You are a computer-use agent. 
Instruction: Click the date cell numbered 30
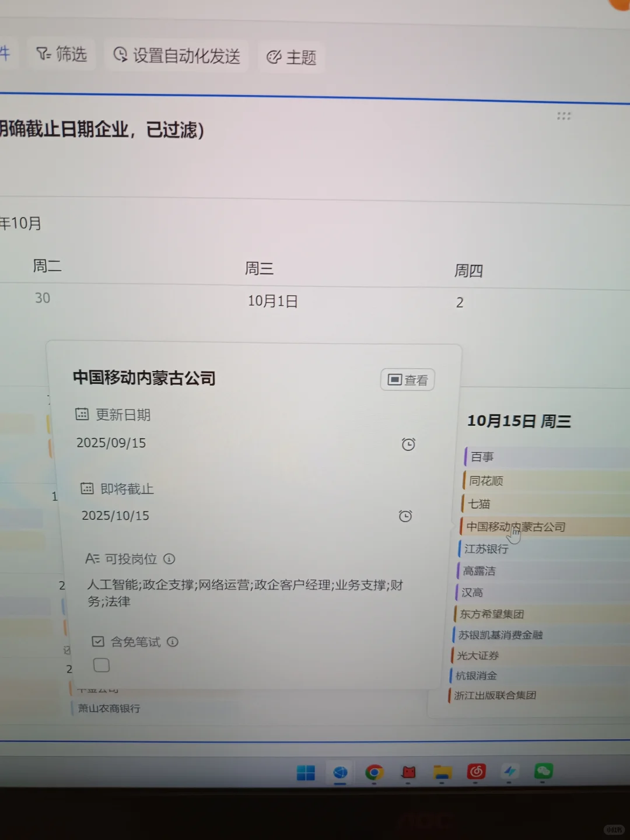point(43,298)
